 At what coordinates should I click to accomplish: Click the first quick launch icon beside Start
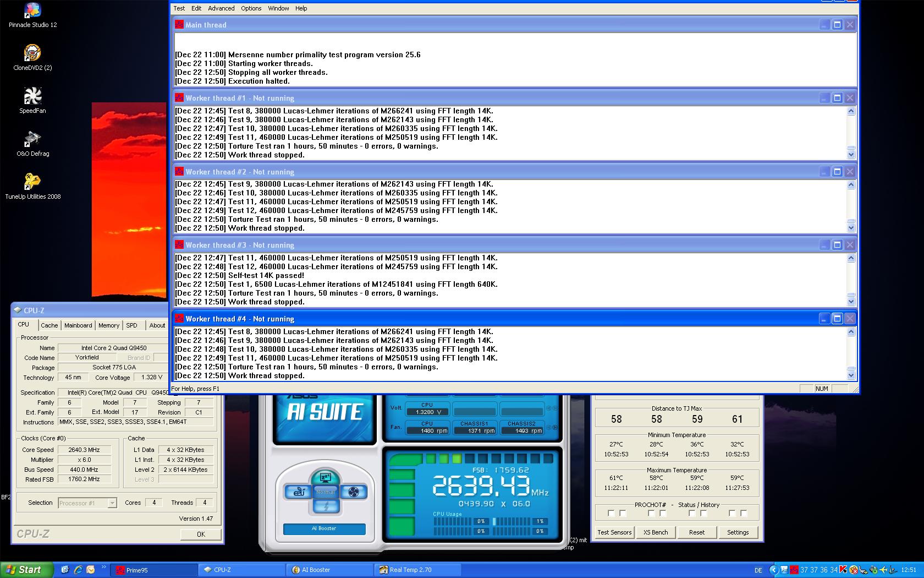(64, 570)
